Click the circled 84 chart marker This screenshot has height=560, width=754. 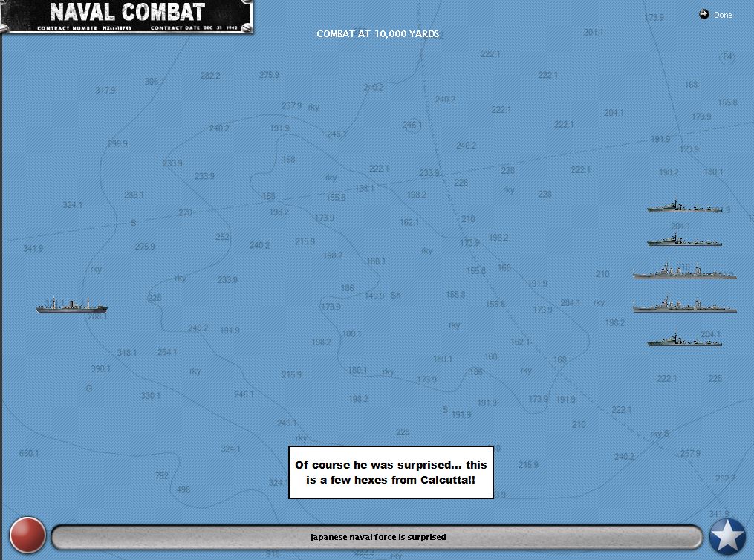tap(727, 57)
